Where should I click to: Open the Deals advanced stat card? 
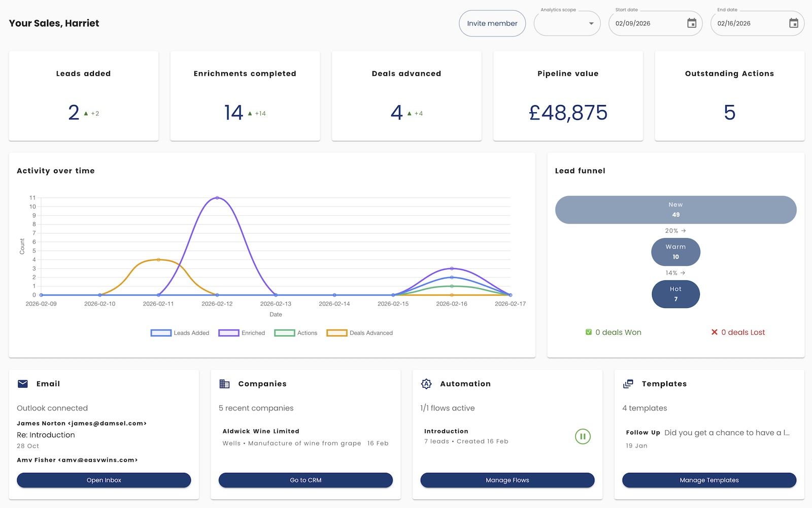point(407,96)
